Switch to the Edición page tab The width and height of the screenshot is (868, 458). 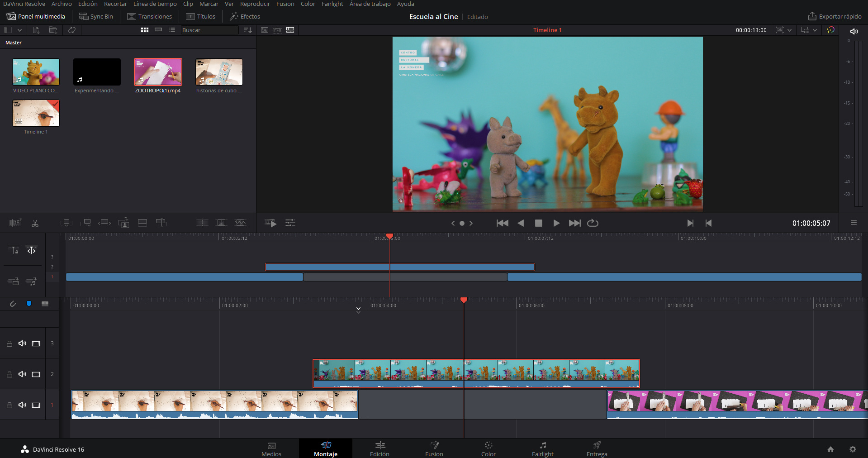[x=379, y=449]
